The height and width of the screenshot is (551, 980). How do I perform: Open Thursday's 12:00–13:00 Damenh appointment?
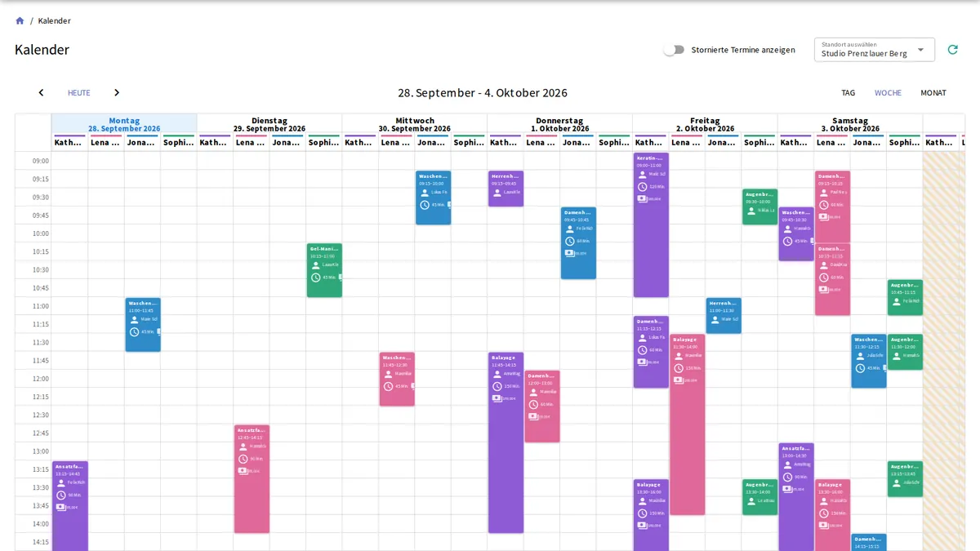click(x=542, y=407)
